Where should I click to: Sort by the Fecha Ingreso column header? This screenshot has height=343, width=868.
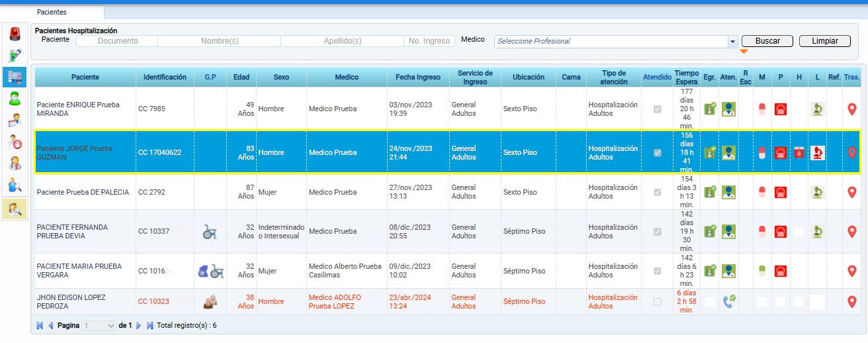[x=418, y=77]
